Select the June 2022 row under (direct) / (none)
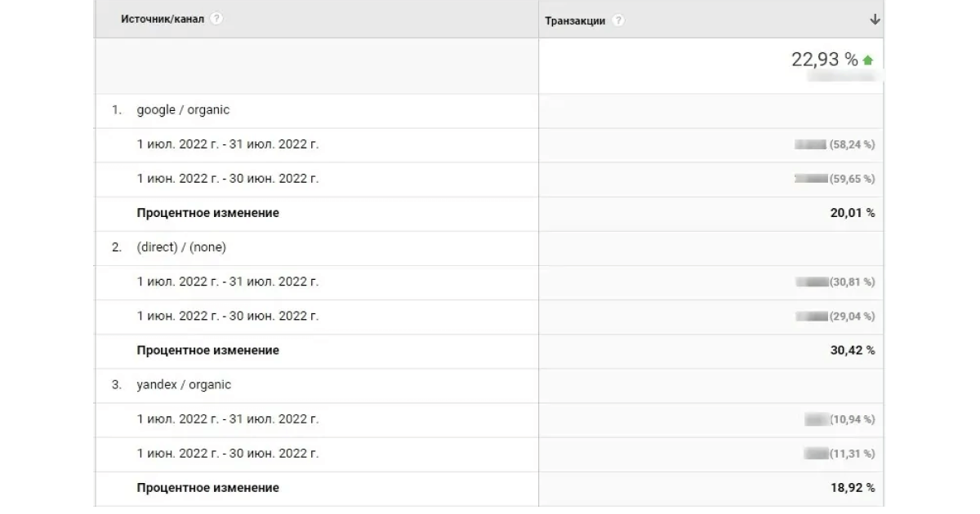Screen dimensions: 980x514 click(489, 316)
